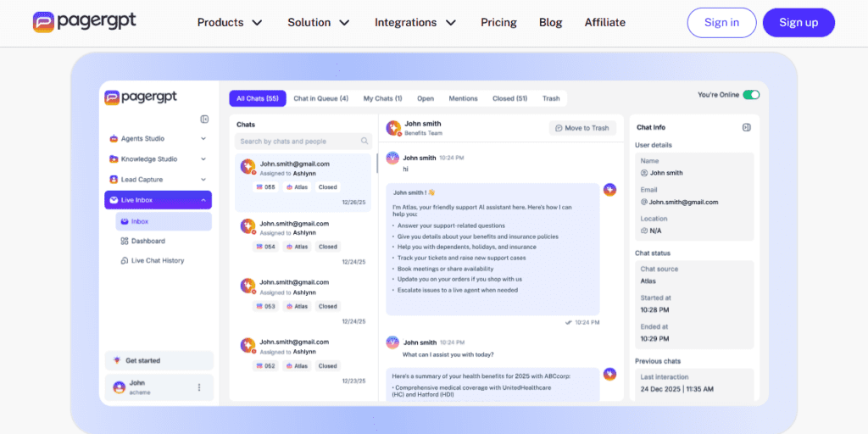Click the 10:29 PM Ended at value
The height and width of the screenshot is (434, 868).
click(x=654, y=338)
